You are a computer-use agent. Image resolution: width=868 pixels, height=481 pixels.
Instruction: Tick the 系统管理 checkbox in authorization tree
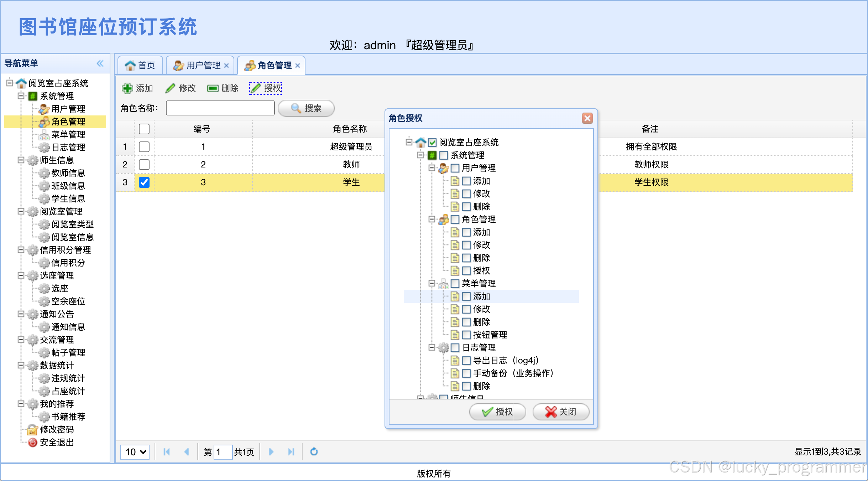point(444,155)
